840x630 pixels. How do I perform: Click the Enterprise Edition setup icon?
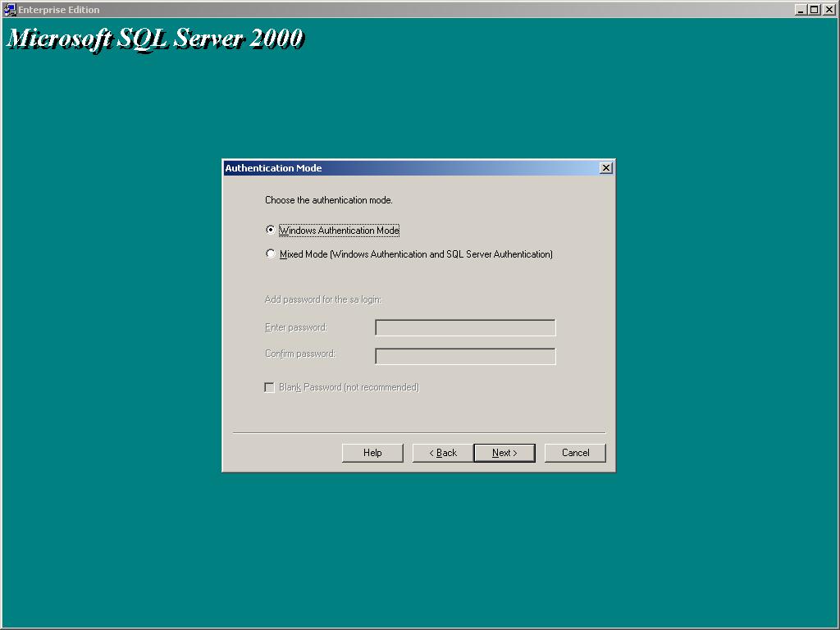pos(9,9)
